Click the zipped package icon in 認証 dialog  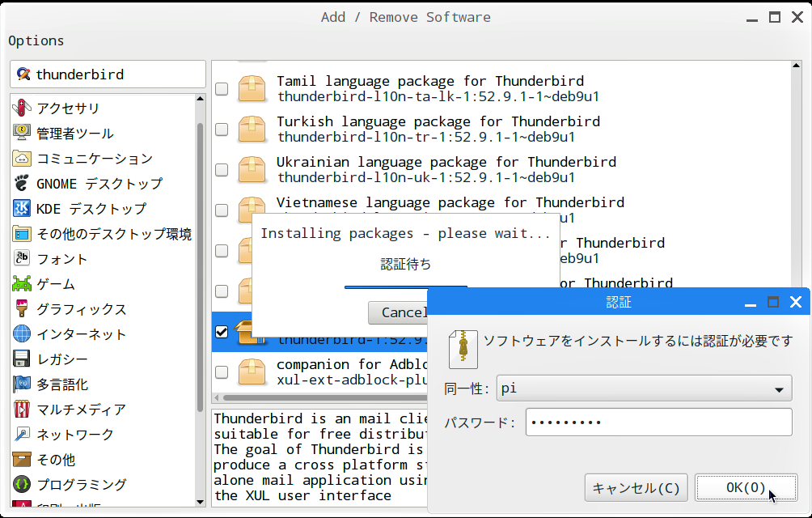(463, 349)
